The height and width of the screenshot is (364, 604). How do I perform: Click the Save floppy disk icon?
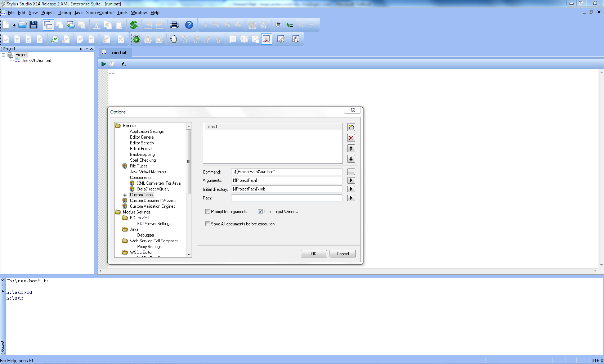33,25
